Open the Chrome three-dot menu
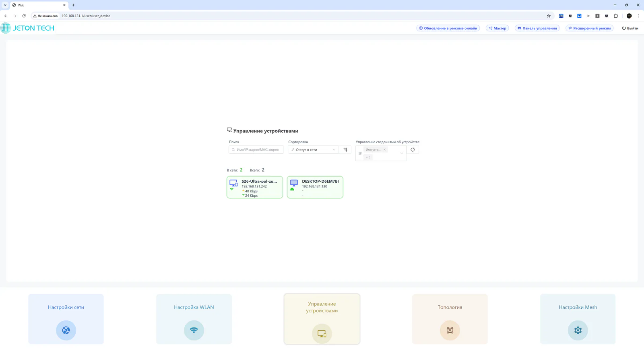Viewport: 644px width, 350px height. 638,16
